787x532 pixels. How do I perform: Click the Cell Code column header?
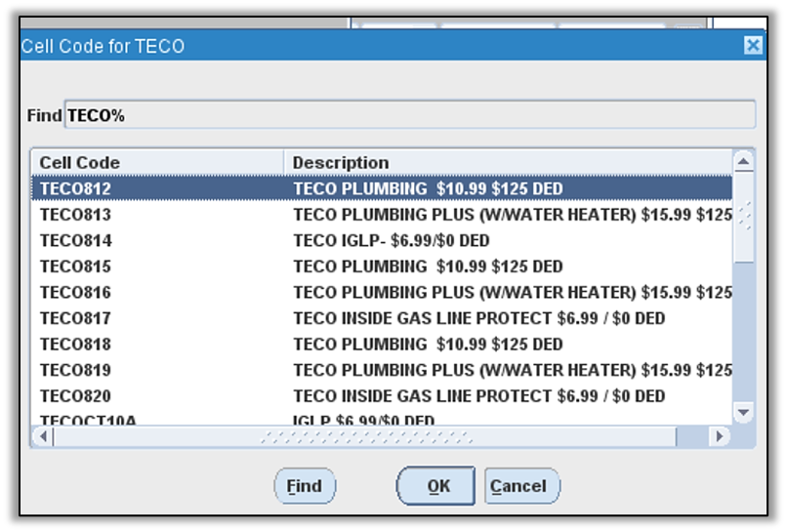[156, 163]
